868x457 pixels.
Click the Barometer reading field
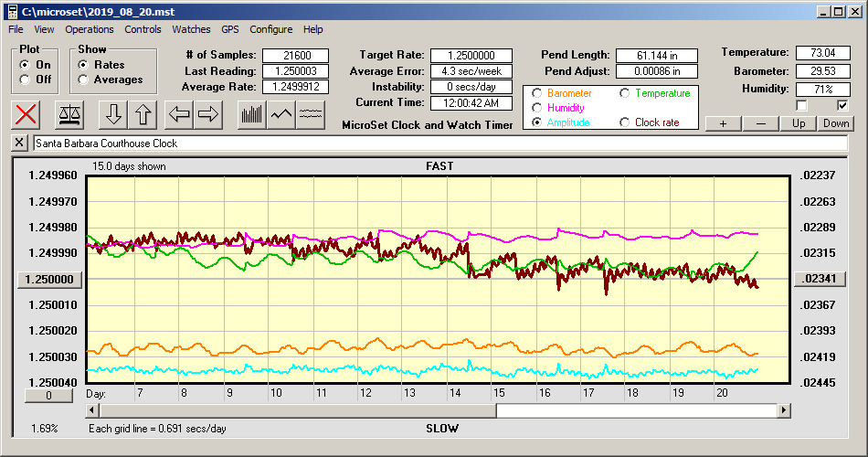(x=822, y=71)
